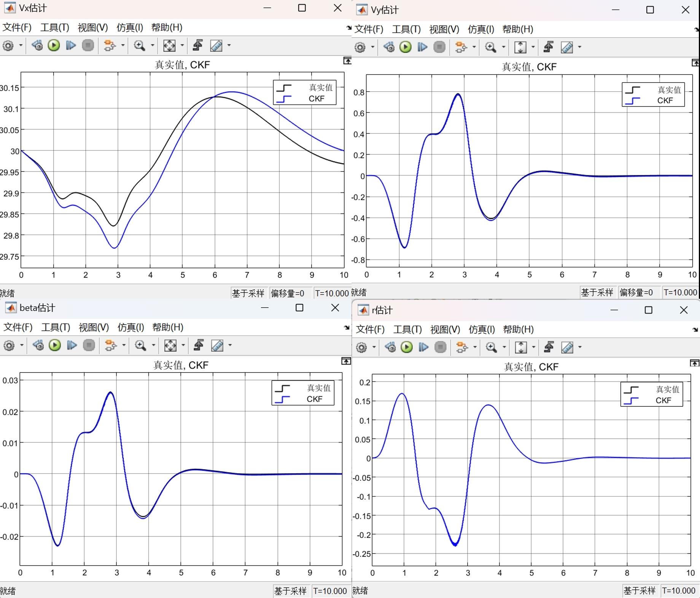Viewport: 700px width, 598px height.
Task: Maximize axes button in Vx估计 plot corner
Action: click(347, 61)
